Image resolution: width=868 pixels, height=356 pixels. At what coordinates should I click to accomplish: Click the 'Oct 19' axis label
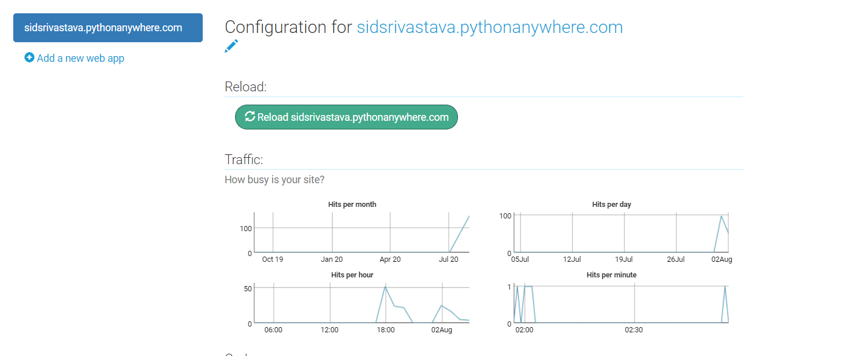click(273, 259)
